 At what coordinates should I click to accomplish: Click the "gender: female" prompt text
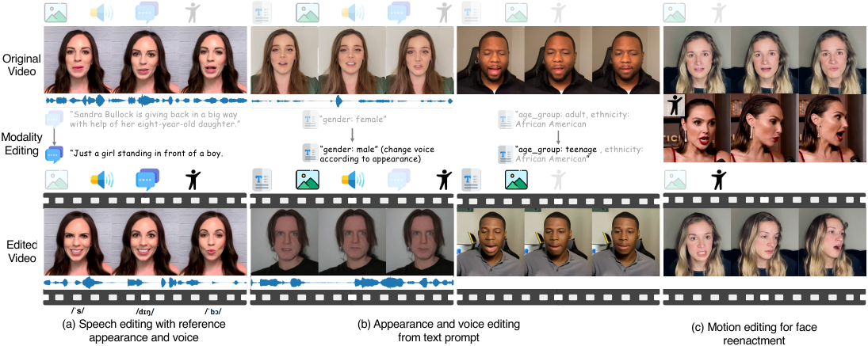tap(352, 120)
